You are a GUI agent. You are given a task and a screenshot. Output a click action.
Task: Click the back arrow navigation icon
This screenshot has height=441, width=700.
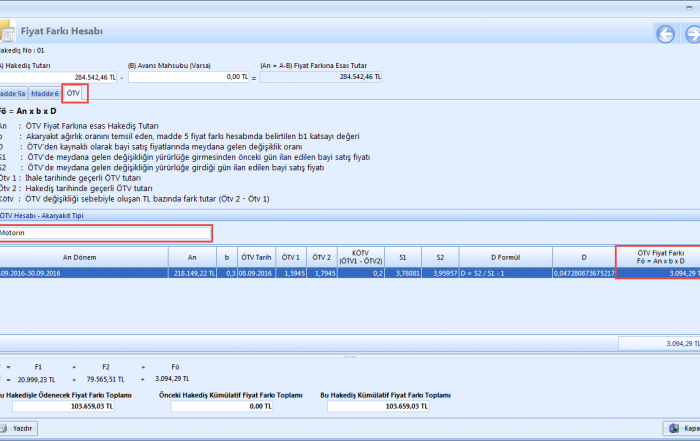pos(665,34)
